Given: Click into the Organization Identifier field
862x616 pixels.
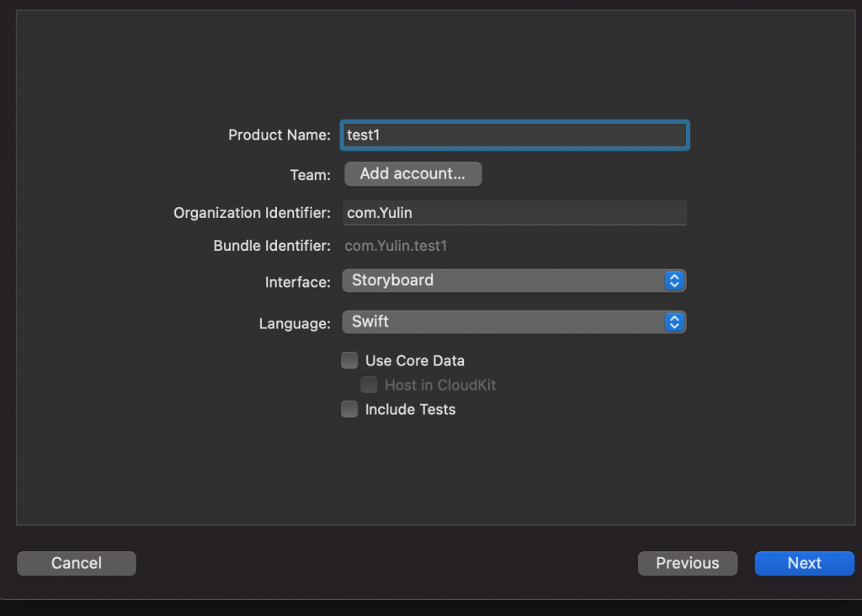Looking at the screenshot, I should tap(515, 213).
